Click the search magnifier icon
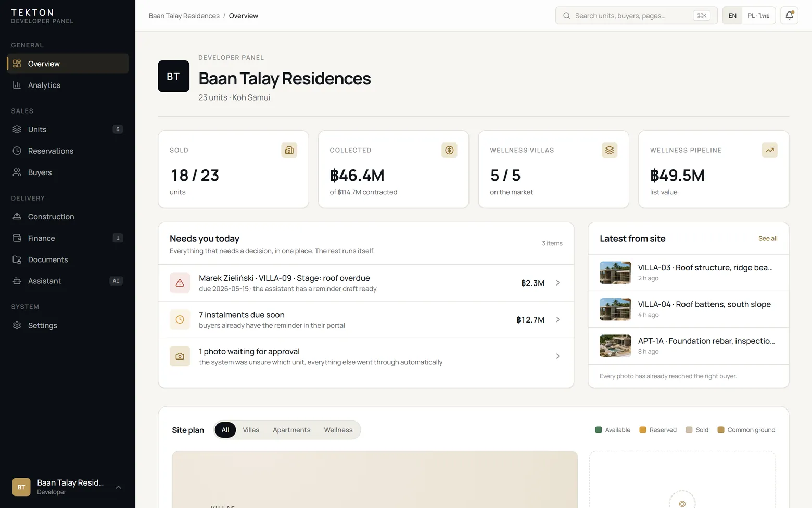The width and height of the screenshot is (812, 508). 566,16
